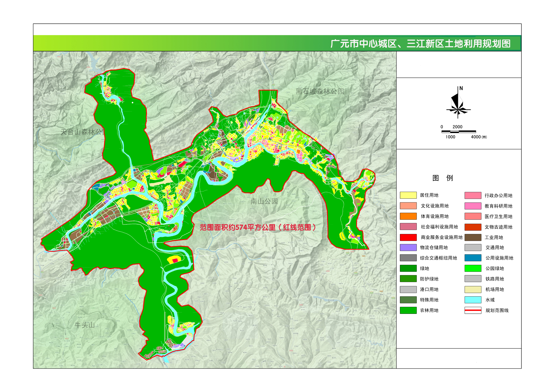Click the 黑石坡森林公园 map label
Viewport: 555px width, 392px height.
point(320,91)
